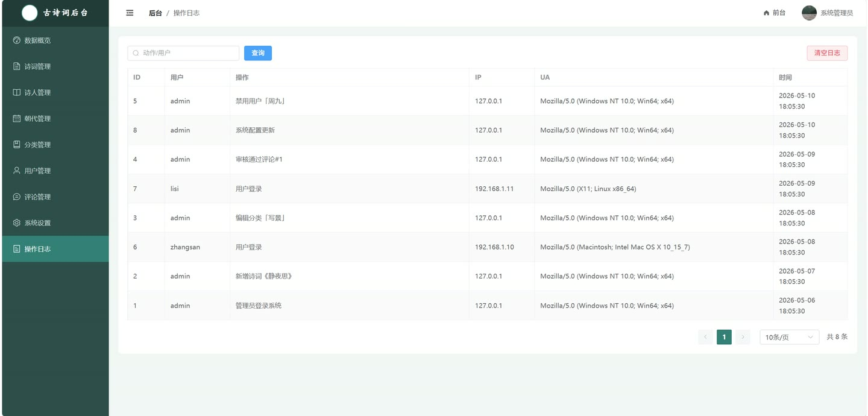Open 评论管理 menu entry

click(55, 197)
